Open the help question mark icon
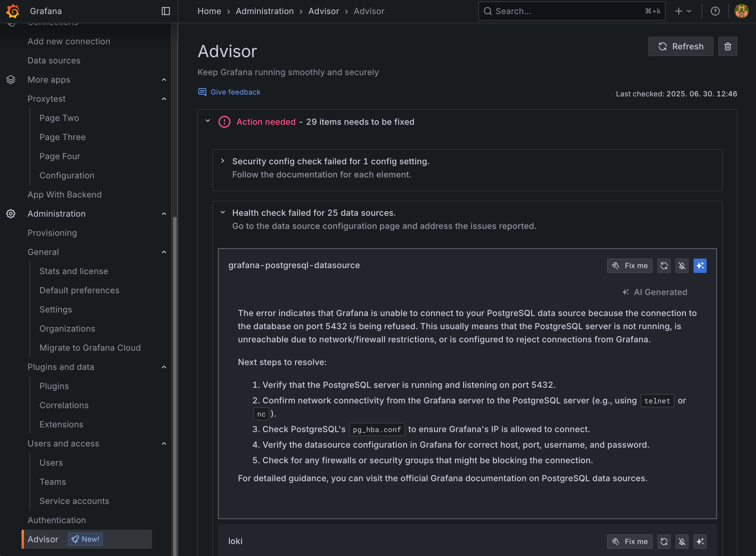The width and height of the screenshot is (756, 556). tap(715, 11)
